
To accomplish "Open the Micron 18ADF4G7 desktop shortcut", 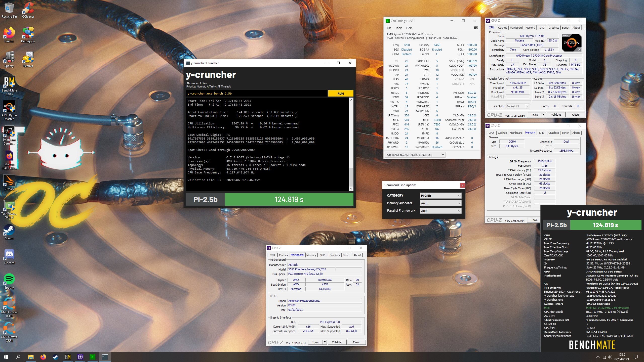I will click(9, 160).
